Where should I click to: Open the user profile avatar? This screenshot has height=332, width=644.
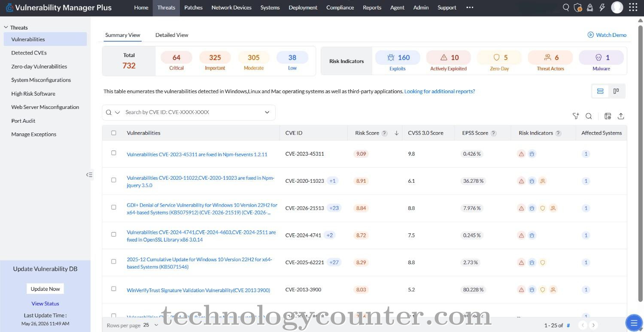pos(617,7)
